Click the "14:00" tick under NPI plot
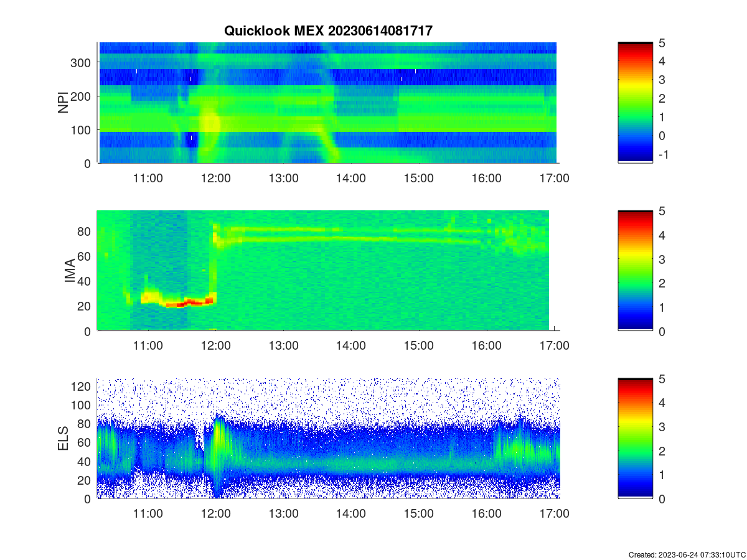This screenshot has height=560, width=747. pyautogui.click(x=351, y=178)
